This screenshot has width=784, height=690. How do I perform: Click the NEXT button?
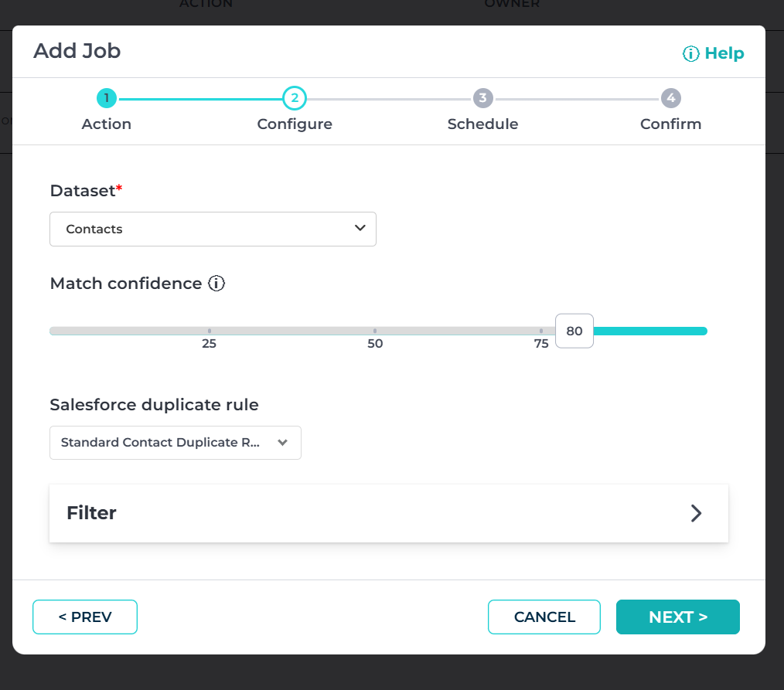click(x=677, y=617)
